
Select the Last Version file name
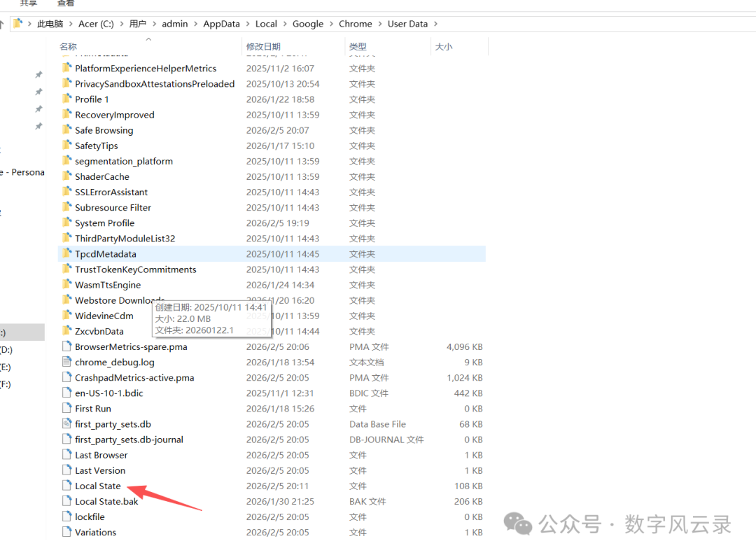pos(100,470)
